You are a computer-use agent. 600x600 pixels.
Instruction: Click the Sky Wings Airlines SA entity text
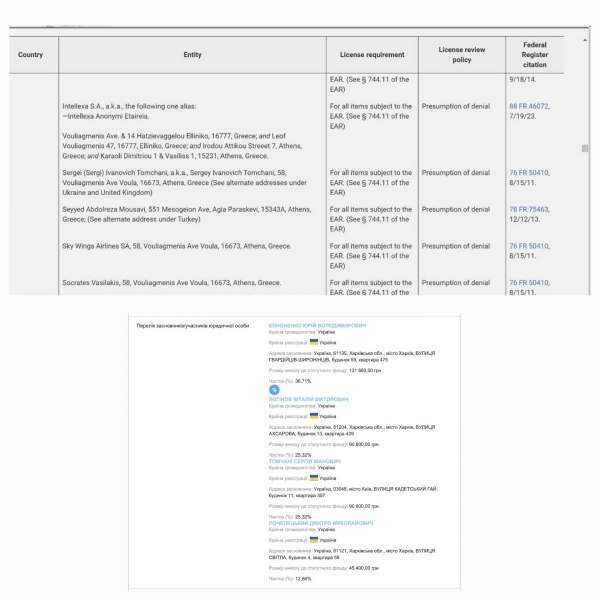[x=177, y=246]
